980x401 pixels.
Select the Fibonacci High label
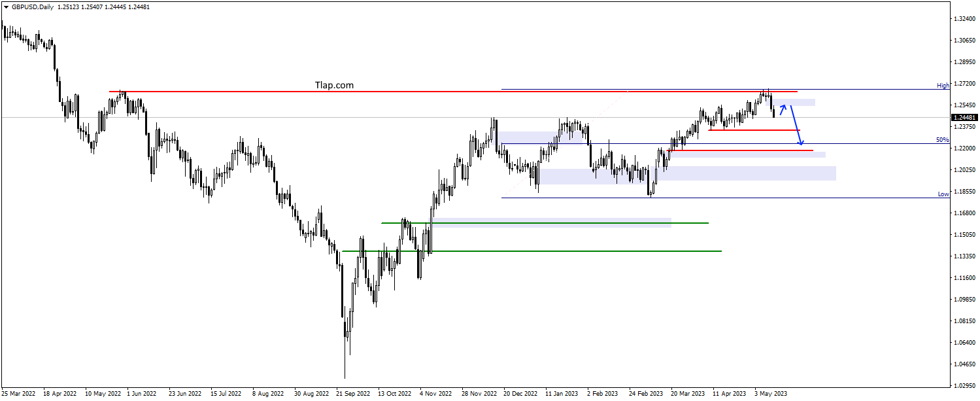(942, 86)
